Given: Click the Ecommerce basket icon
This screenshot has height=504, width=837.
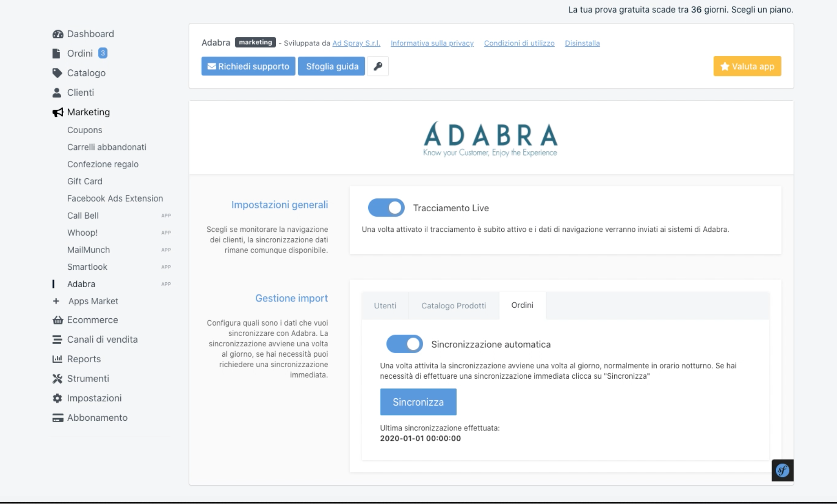Looking at the screenshot, I should point(58,320).
